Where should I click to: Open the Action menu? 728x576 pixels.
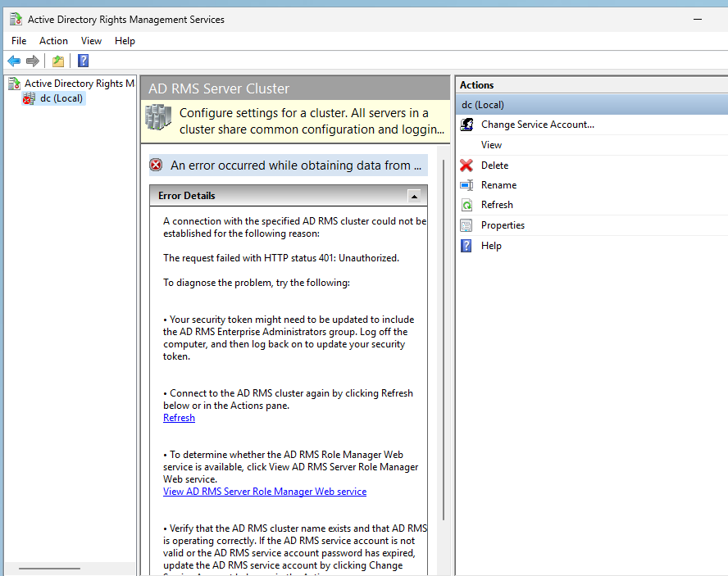point(53,41)
